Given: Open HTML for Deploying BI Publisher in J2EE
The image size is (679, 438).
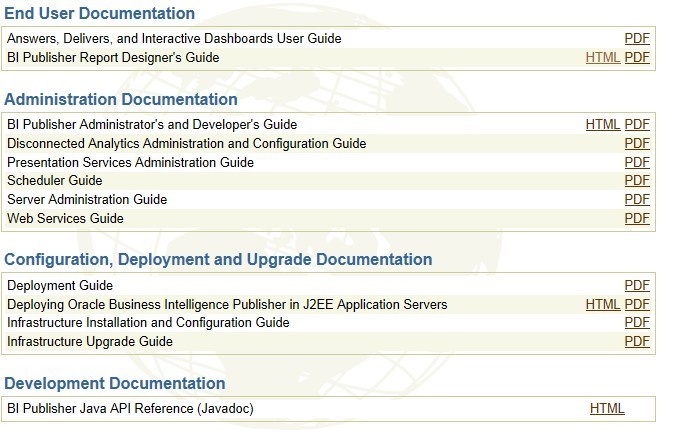Looking at the screenshot, I should pos(603,305).
